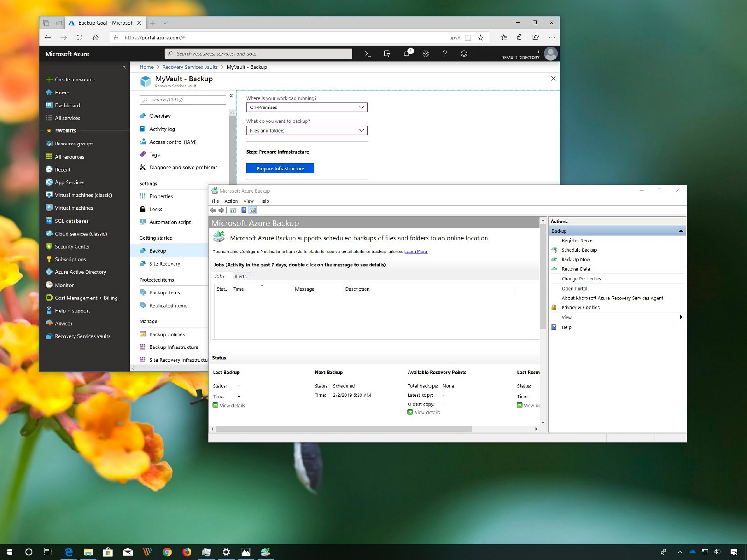Open View menu in Azure Backup
Screen dimensions: 747x560
pos(248,201)
